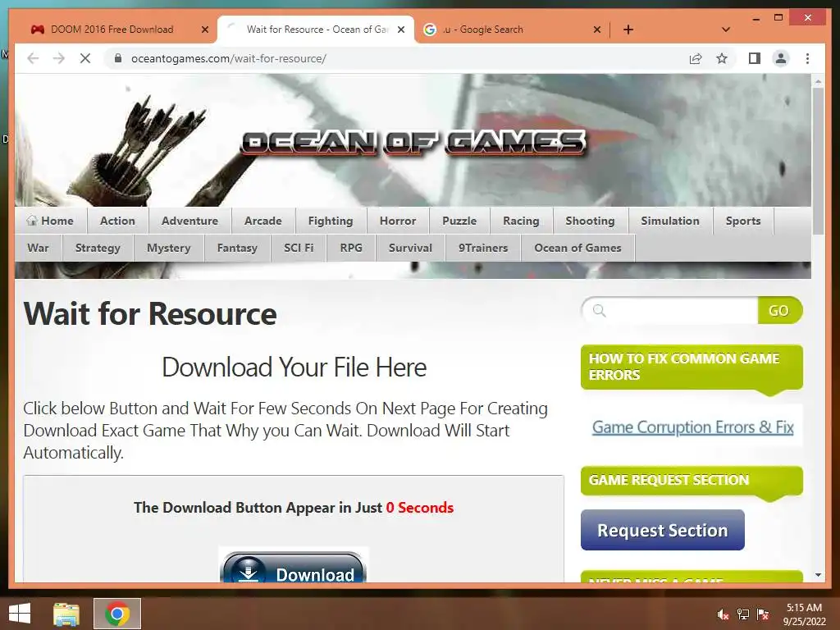Open the Strategy category
Screen dimensions: 840x630
pyautogui.click(x=98, y=248)
